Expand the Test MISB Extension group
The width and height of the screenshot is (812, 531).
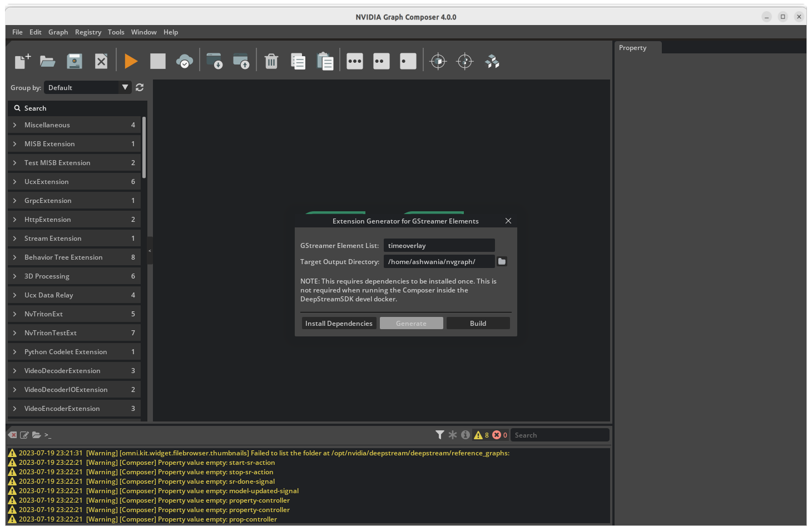[74, 163]
